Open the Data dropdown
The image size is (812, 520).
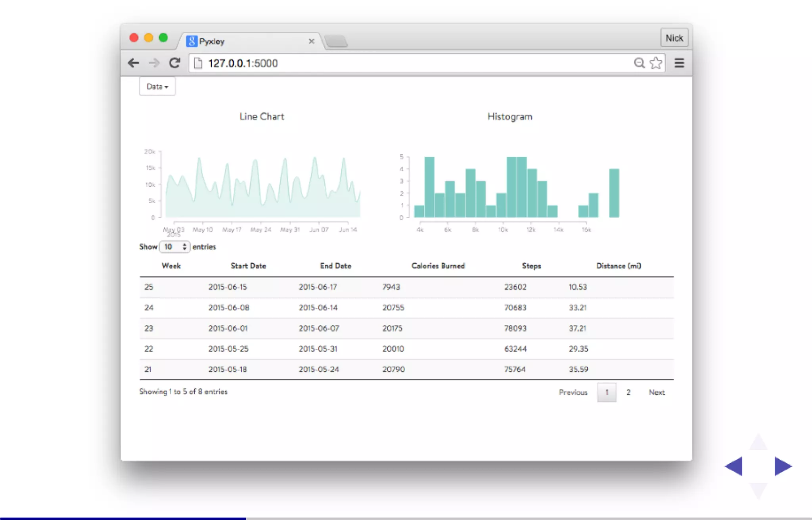pyautogui.click(x=157, y=86)
